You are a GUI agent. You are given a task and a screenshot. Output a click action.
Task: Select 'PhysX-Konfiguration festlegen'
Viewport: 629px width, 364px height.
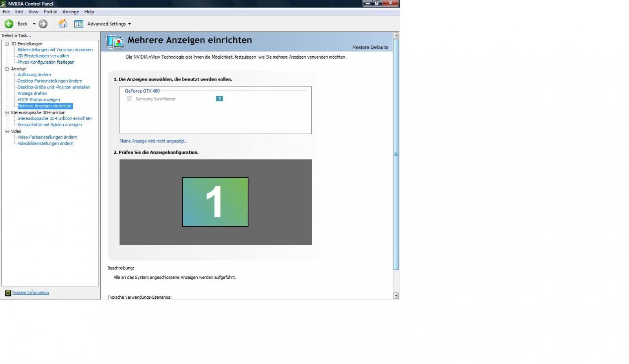(46, 62)
